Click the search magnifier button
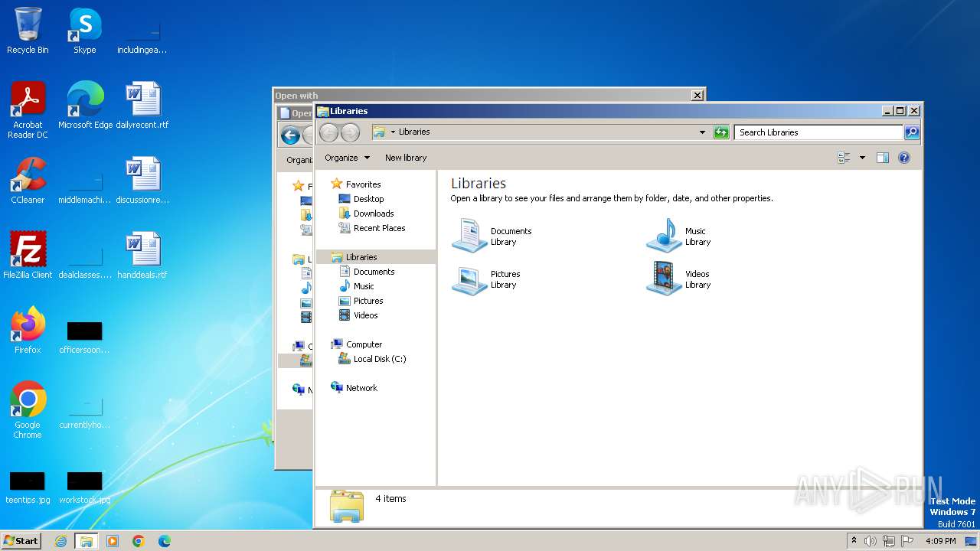Screen dimensions: 980x551 911,132
